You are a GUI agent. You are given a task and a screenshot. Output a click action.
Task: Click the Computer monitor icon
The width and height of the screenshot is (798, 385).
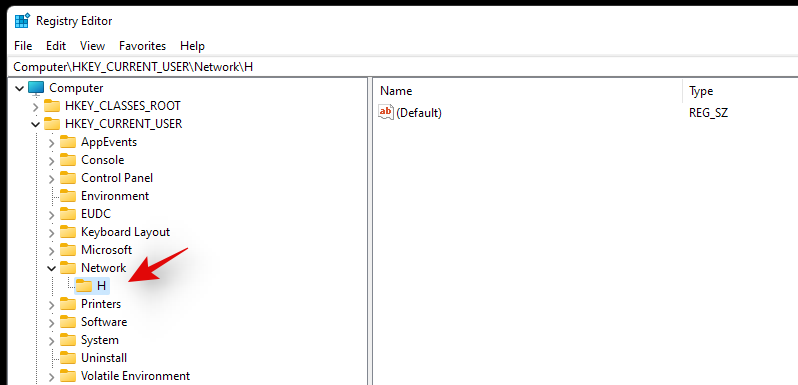(x=36, y=88)
